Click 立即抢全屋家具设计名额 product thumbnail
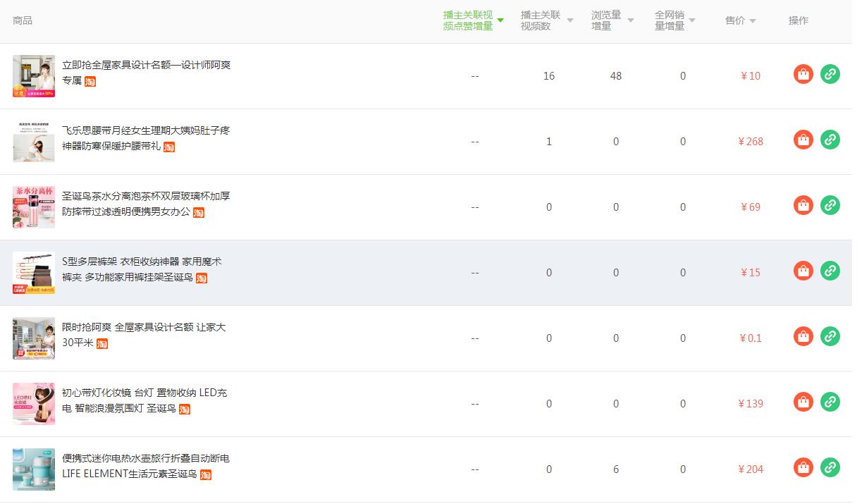The height and width of the screenshot is (504, 862). pyautogui.click(x=34, y=76)
